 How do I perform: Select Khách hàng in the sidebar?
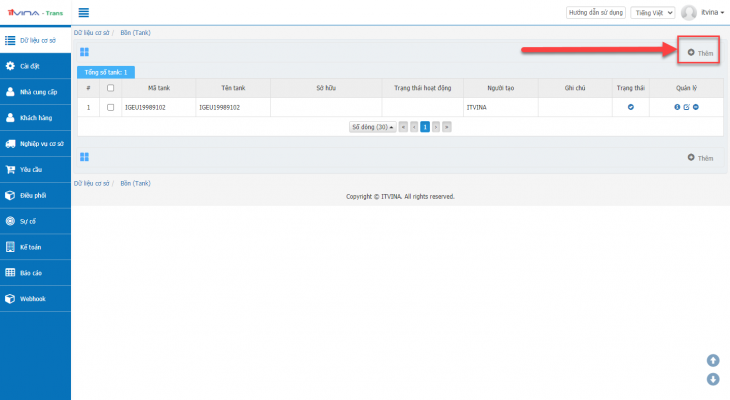click(35, 117)
